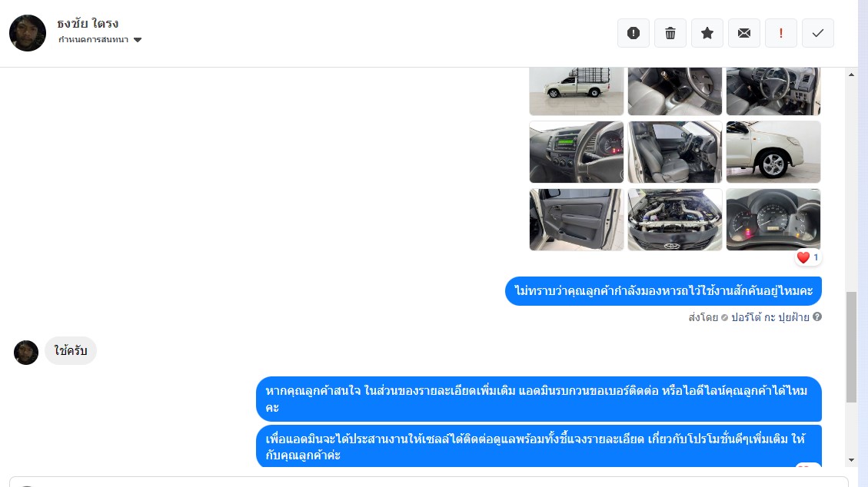Mark conversation done with checkmark icon

pyautogui.click(x=817, y=33)
